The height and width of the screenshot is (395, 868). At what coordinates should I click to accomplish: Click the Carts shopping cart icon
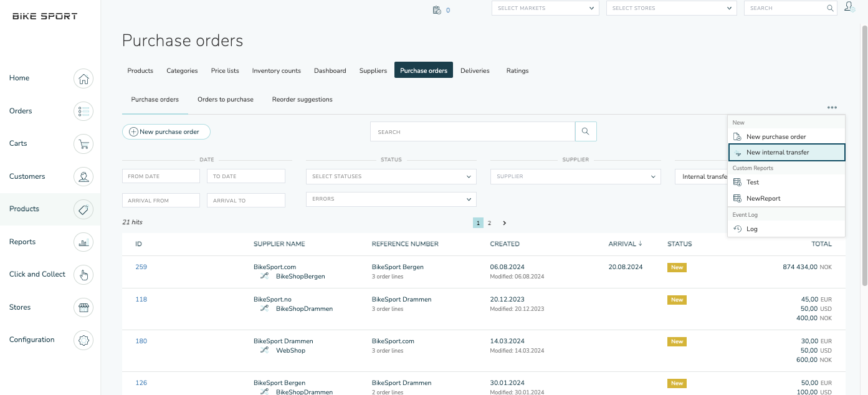(x=83, y=144)
